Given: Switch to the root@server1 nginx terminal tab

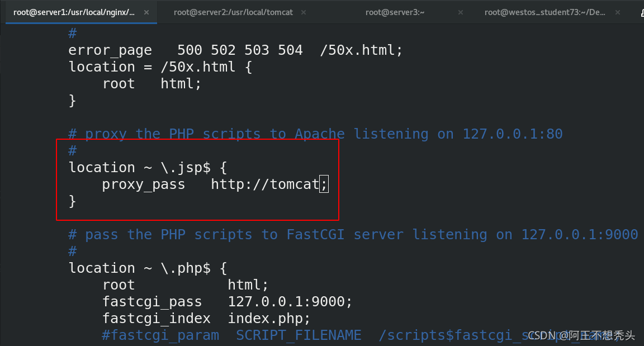Looking at the screenshot, I should click(74, 12).
